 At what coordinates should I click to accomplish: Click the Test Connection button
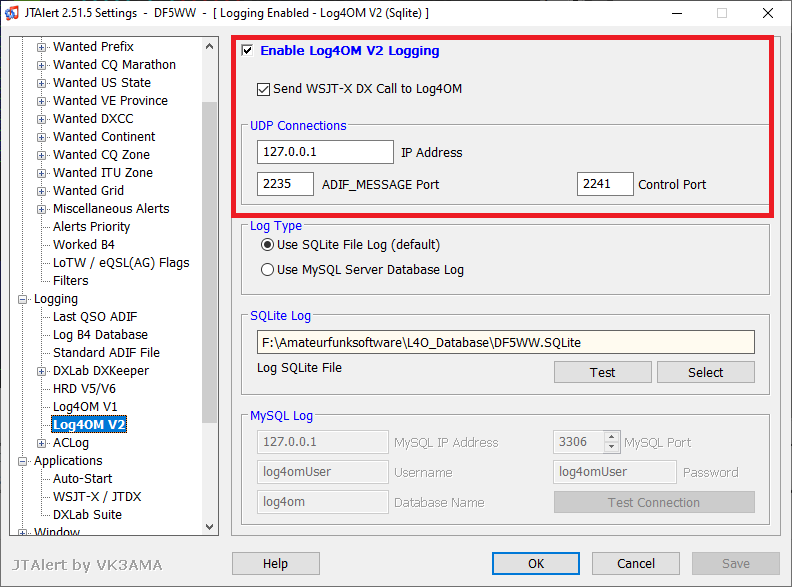(x=654, y=503)
